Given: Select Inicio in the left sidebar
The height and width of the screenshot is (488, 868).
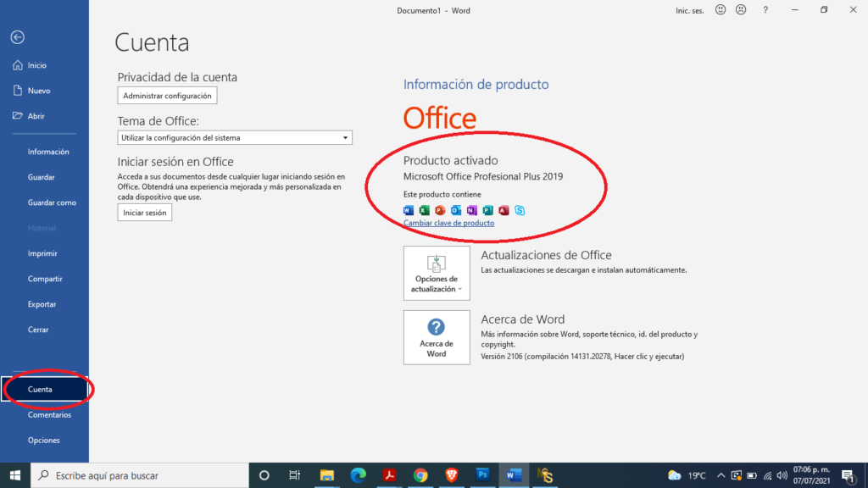Looking at the screenshot, I should pyautogui.click(x=37, y=65).
